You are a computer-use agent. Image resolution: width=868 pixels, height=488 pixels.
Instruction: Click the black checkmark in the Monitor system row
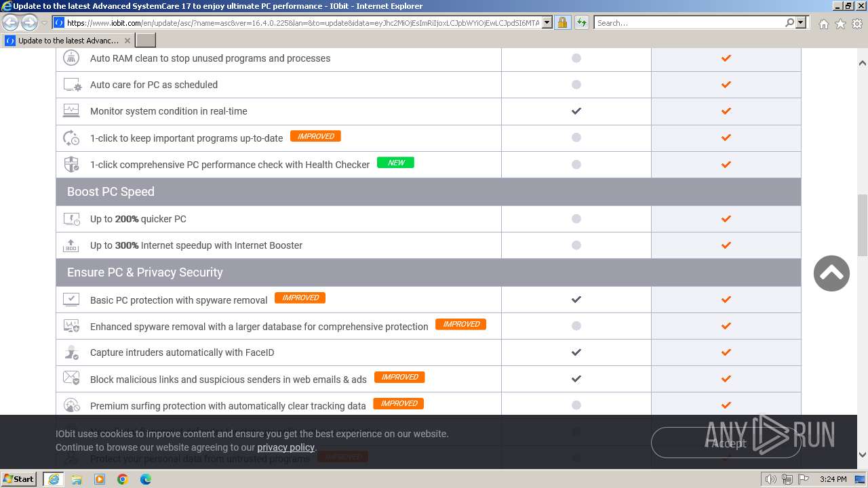pos(576,111)
